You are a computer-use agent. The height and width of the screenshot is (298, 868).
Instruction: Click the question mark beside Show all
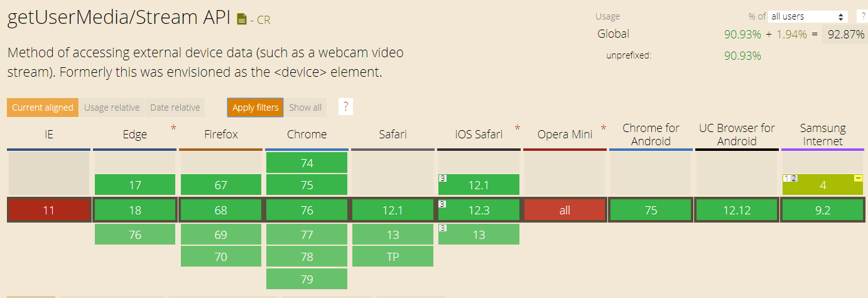pyautogui.click(x=345, y=107)
